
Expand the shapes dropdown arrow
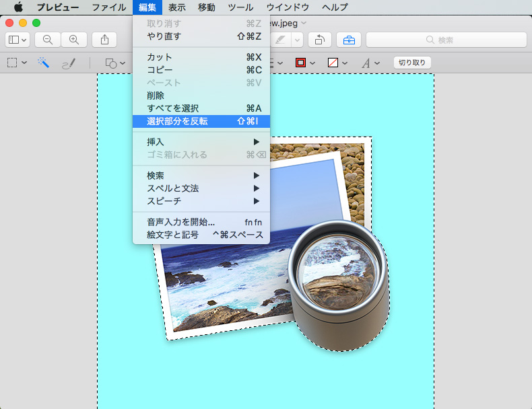coord(123,63)
